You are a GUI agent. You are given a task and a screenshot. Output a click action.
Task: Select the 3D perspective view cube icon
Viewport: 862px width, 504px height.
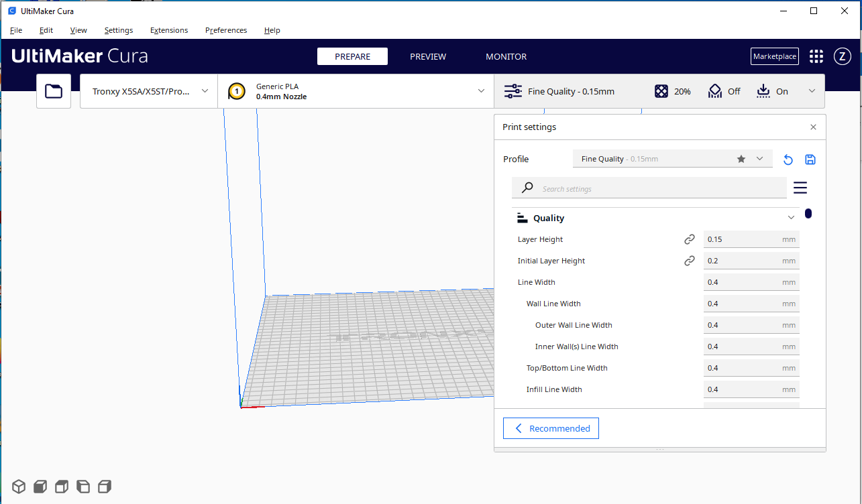click(x=19, y=487)
